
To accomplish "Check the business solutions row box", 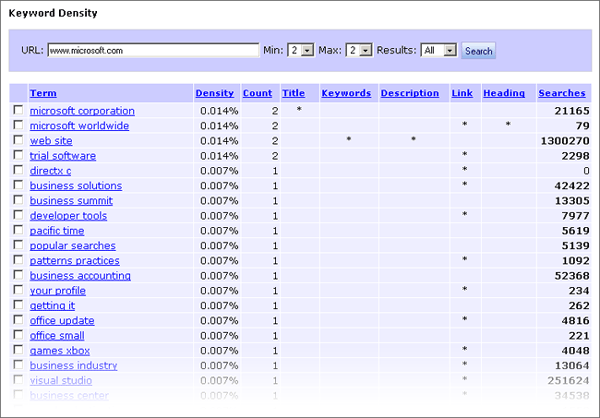I will point(18,185).
